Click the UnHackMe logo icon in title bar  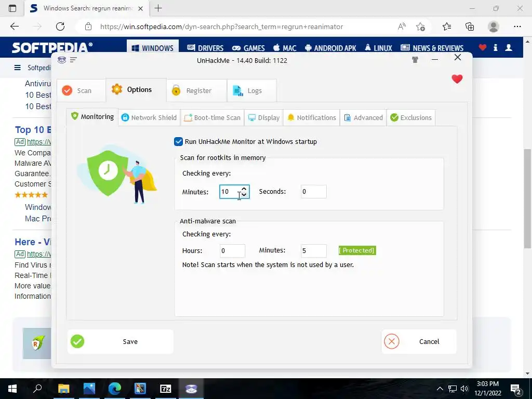click(62, 60)
